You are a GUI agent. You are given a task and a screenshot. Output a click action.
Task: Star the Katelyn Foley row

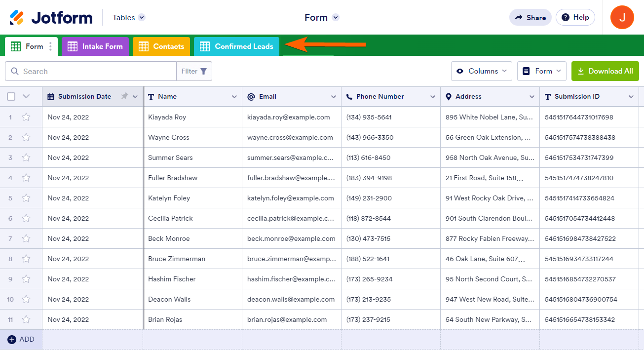click(26, 198)
